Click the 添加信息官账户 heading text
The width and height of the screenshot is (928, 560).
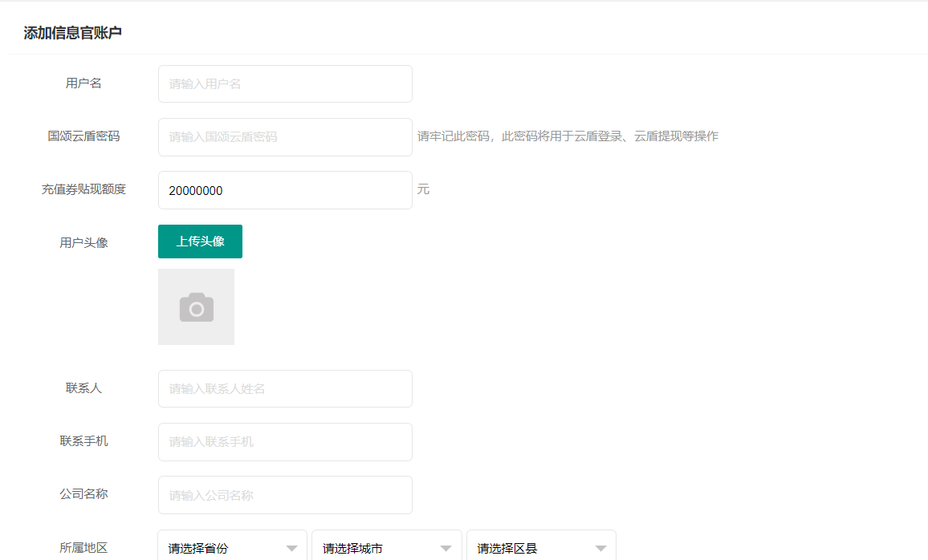pyautogui.click(x=72, y=33)
